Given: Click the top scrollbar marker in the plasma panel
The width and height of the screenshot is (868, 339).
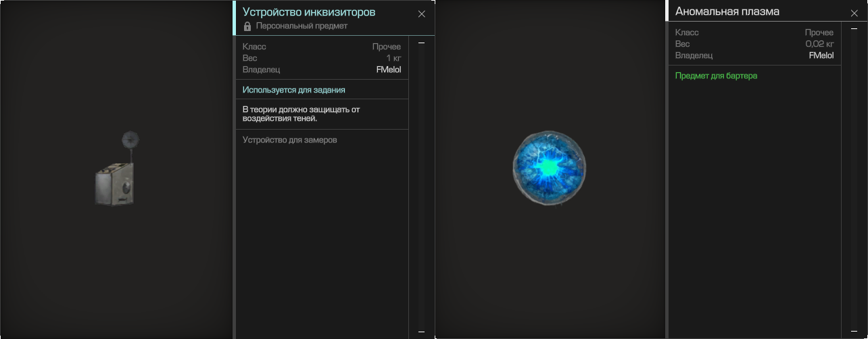Looking at the screenshot, I should pyautogui.click(x=854, y=28).
